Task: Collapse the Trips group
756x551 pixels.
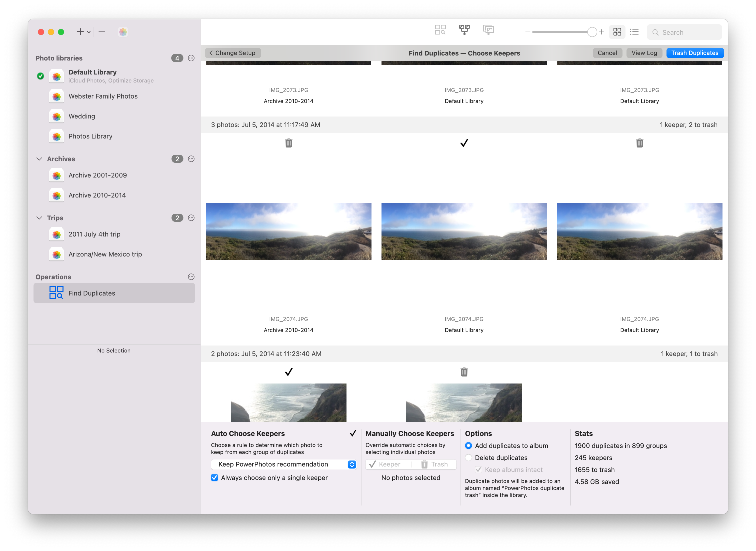Action: 39,218
